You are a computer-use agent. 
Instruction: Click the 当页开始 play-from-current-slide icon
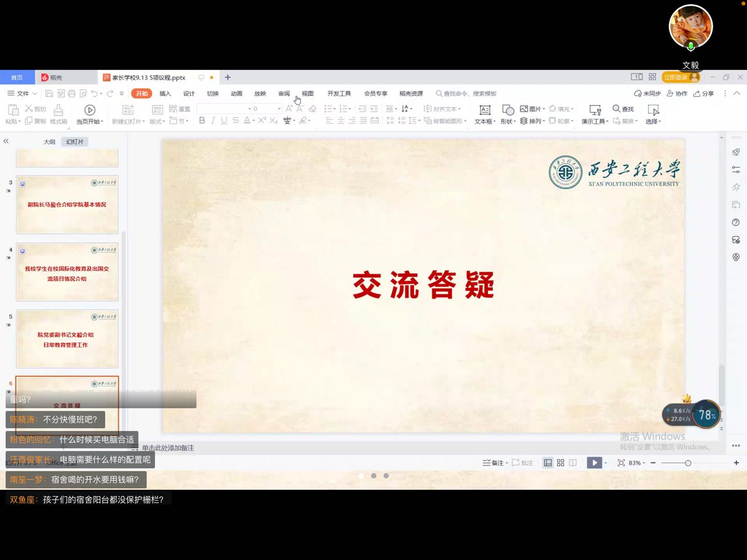tap(90, 110)
